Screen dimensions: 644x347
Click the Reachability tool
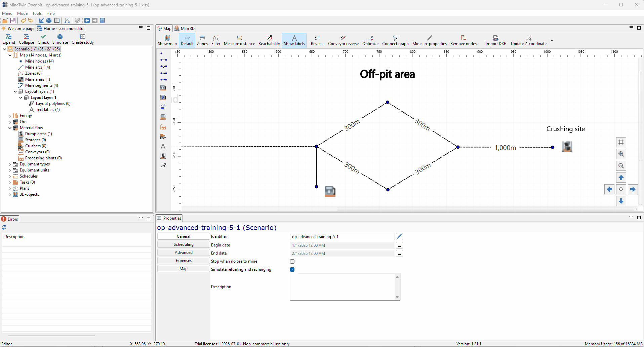pos(269,40)
